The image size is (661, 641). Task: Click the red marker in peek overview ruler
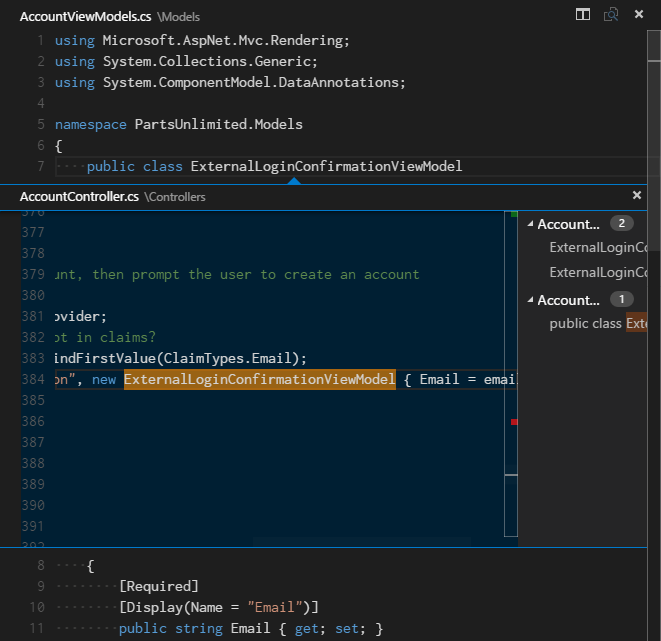(514, 422)
